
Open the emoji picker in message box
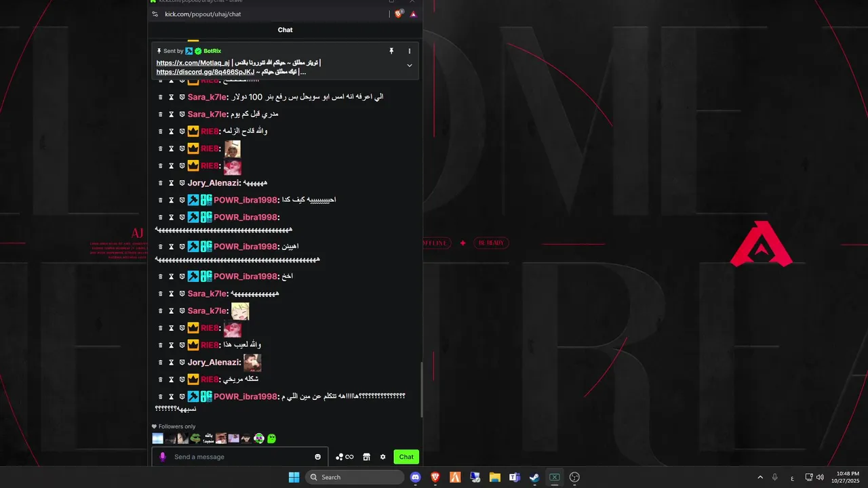(x=317, y=457)
